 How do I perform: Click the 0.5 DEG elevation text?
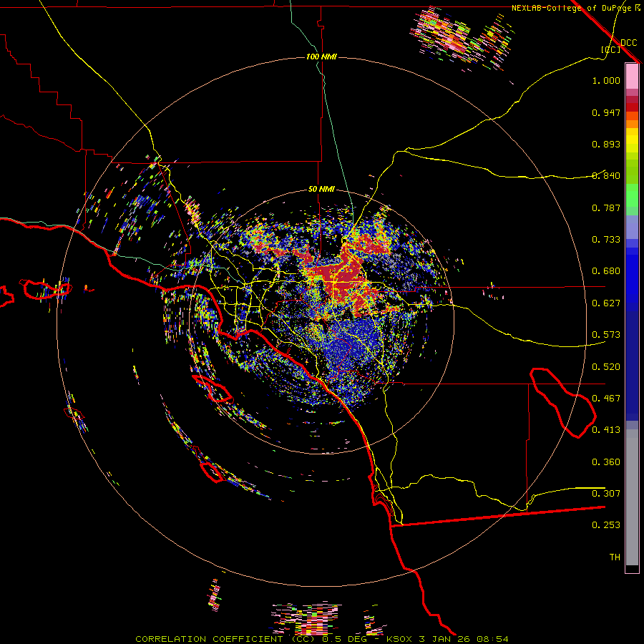344,639
